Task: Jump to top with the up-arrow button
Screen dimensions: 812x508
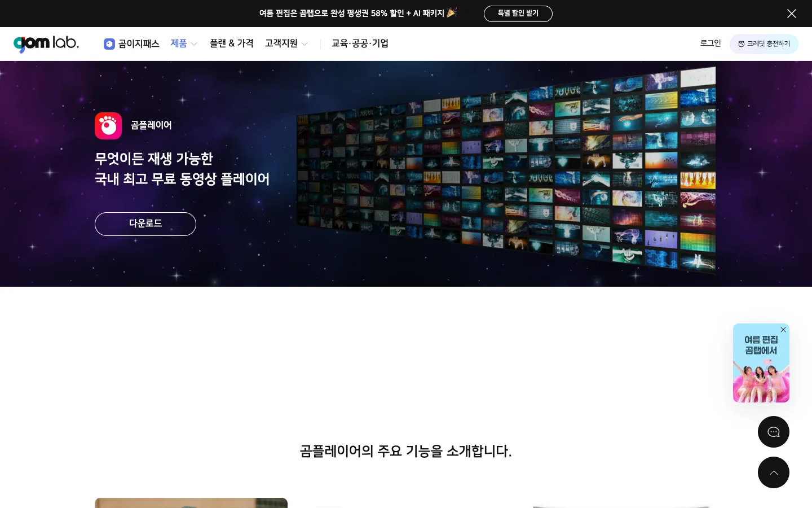Action: [x=774, y=472]
